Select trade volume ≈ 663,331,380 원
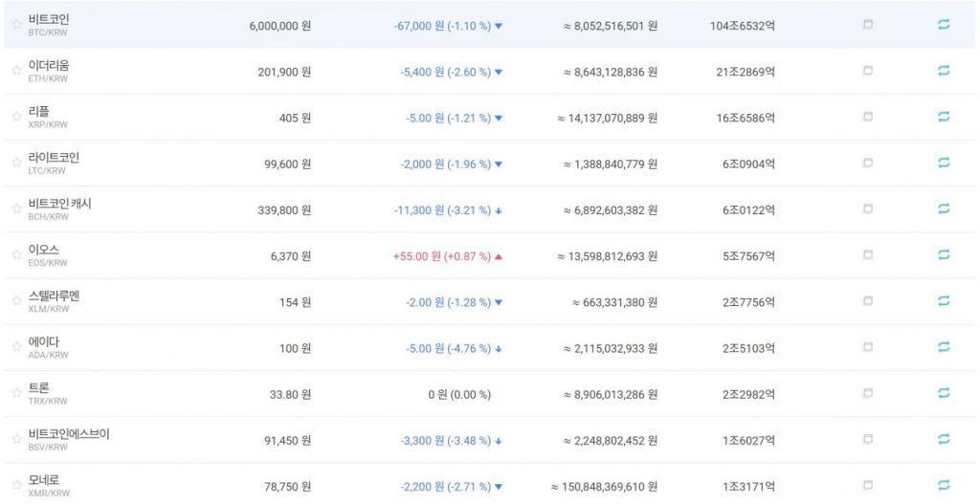Screen dimensions: 980x504 click(x=615, y=302)
